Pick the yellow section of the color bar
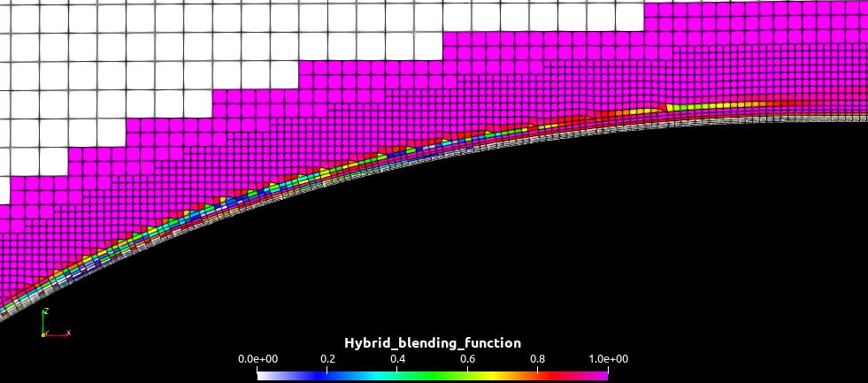Screen dimensions: 868x383 [x=495, y=374]
